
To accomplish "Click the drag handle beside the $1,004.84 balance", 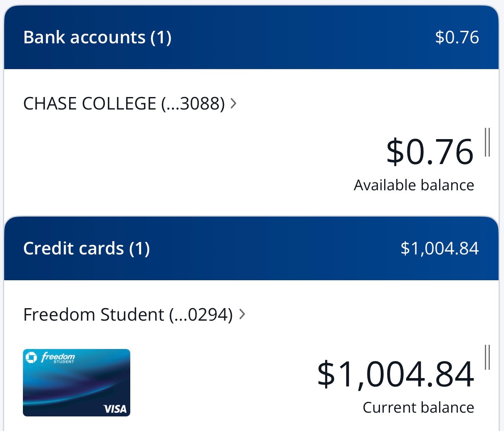I will 487,357.
